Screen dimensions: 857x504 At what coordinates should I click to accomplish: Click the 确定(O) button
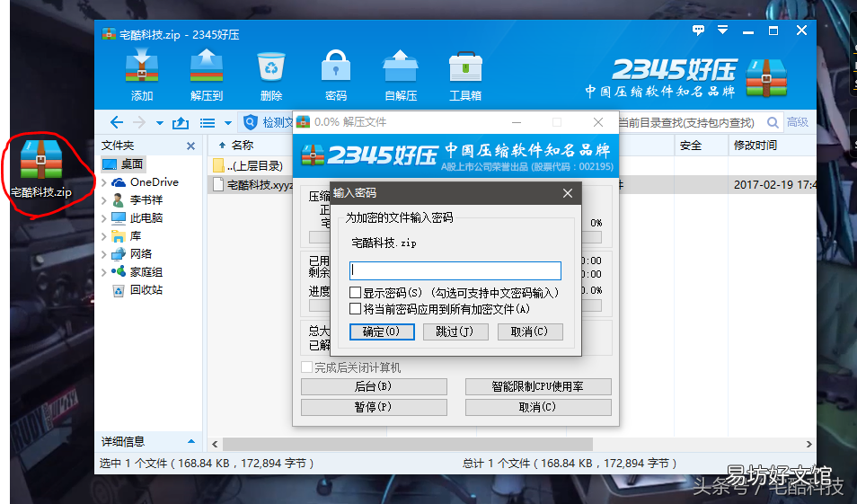click(x=382, y=332)
